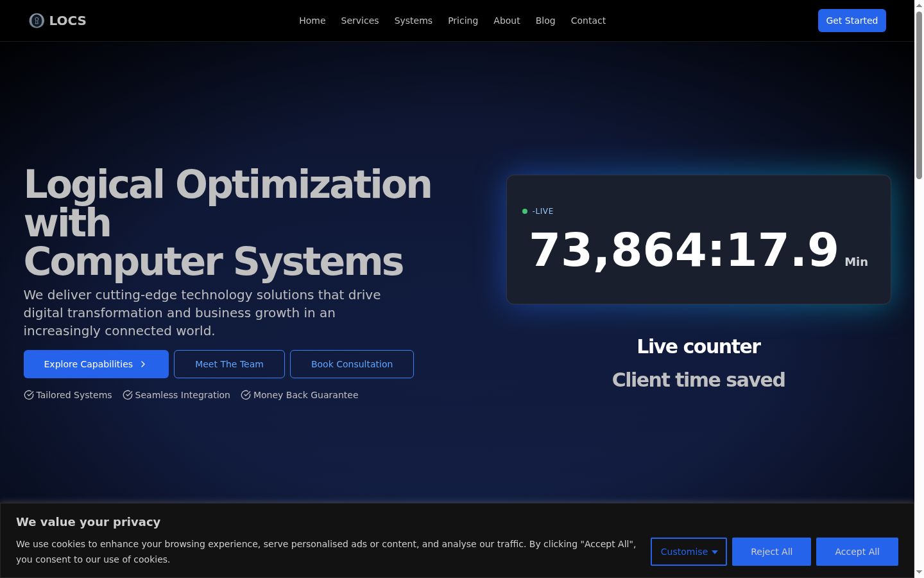Click the LOCS logo icon

[37, 21]
